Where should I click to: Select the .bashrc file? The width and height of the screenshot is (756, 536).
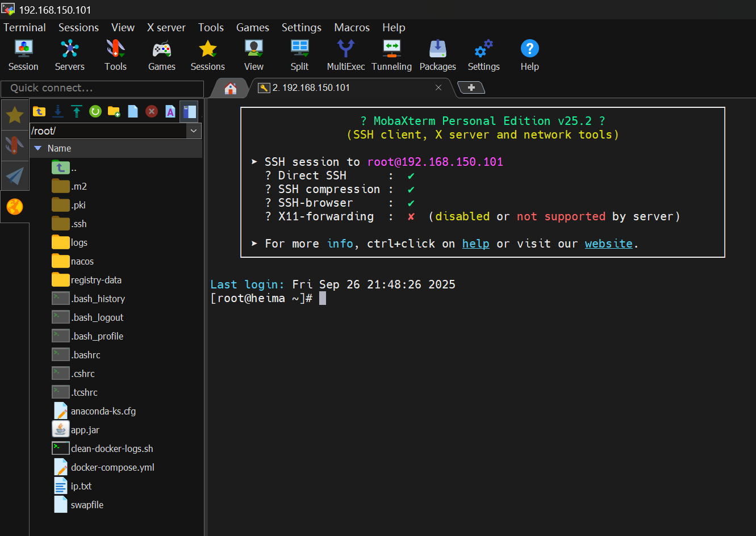coord(76,355)
